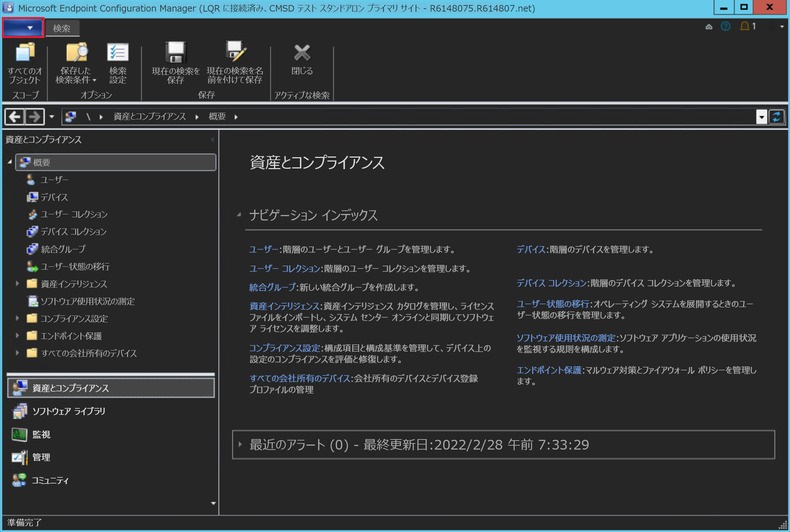This screenshot has height=532, width=790.
Task: Click the Configuration Manager title bar icon
Action: coord(8,8)
